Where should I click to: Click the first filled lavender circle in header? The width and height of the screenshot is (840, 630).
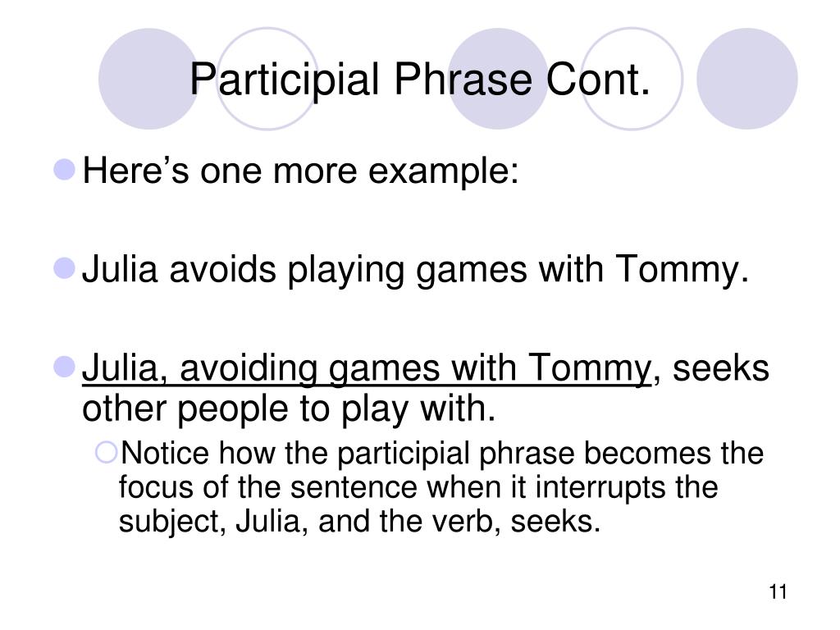pyautogui.click(x=149, y=79)
